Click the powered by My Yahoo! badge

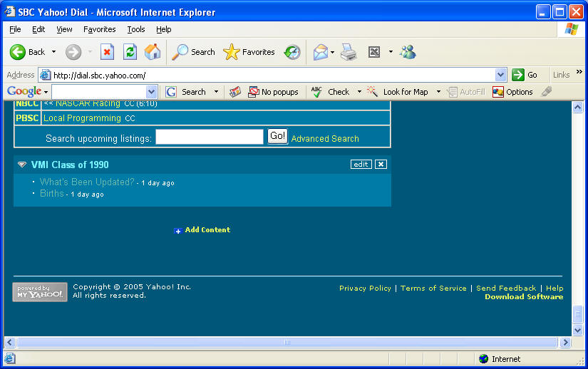tap(40, 292)
